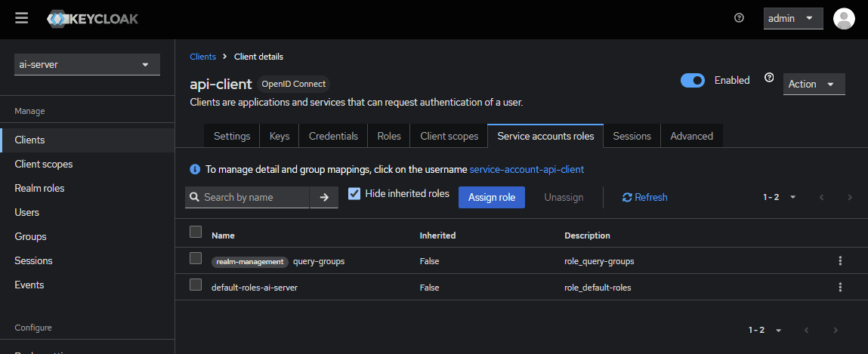Viewport: 868px width, 354px height.
Task: Click the default-roles-ai-server role name
Action: click(255, 288)
